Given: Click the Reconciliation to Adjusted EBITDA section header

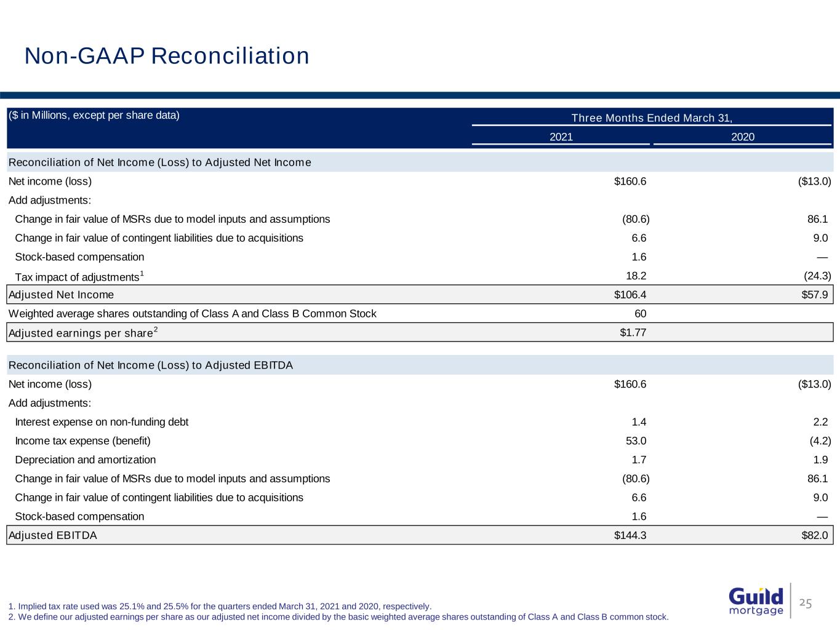Looking at the screenshot, I should pos(151,365).
